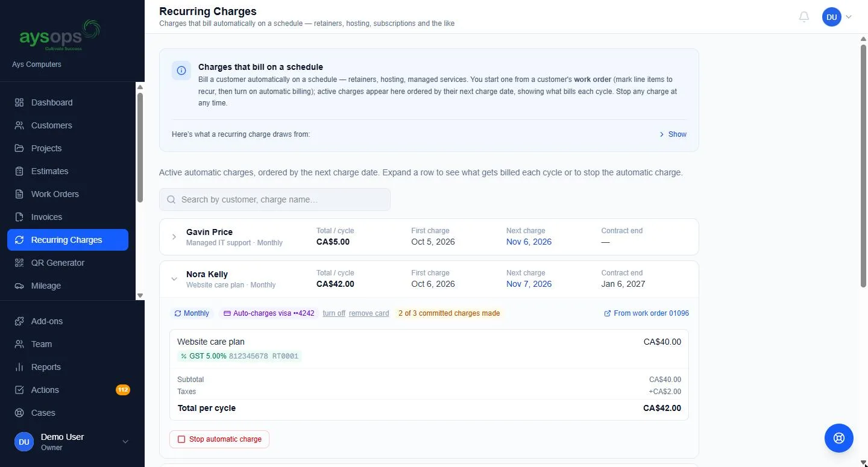This screenshot has height=467, width=868.
Task: Click the QR Generator grid icon
Action: 19,263
